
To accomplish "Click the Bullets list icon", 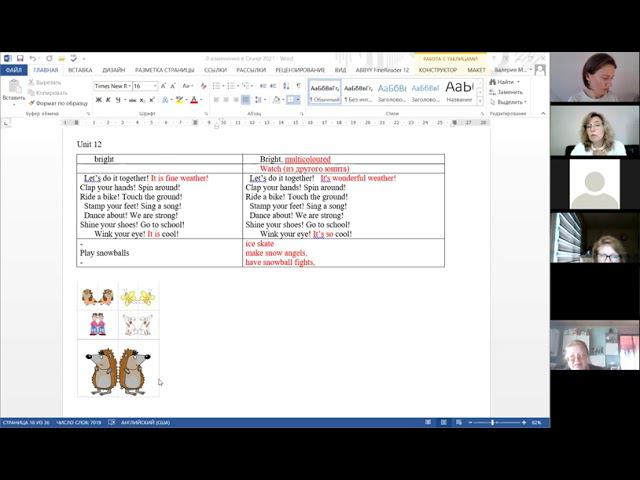I will click(216, 86).
